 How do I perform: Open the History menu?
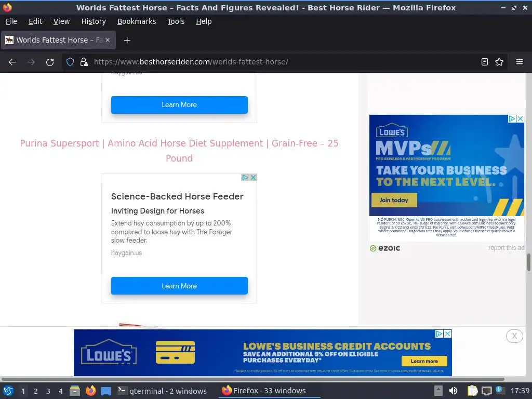(94, 21)
